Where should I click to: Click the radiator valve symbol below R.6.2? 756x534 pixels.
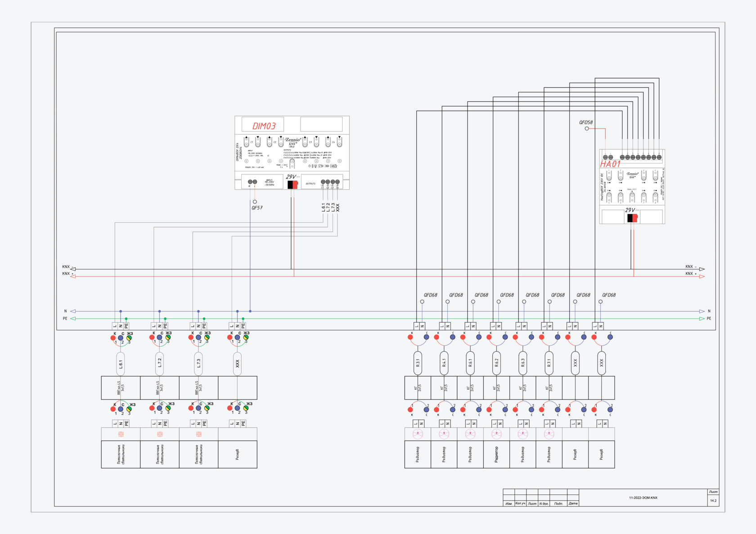pos(496,434)
